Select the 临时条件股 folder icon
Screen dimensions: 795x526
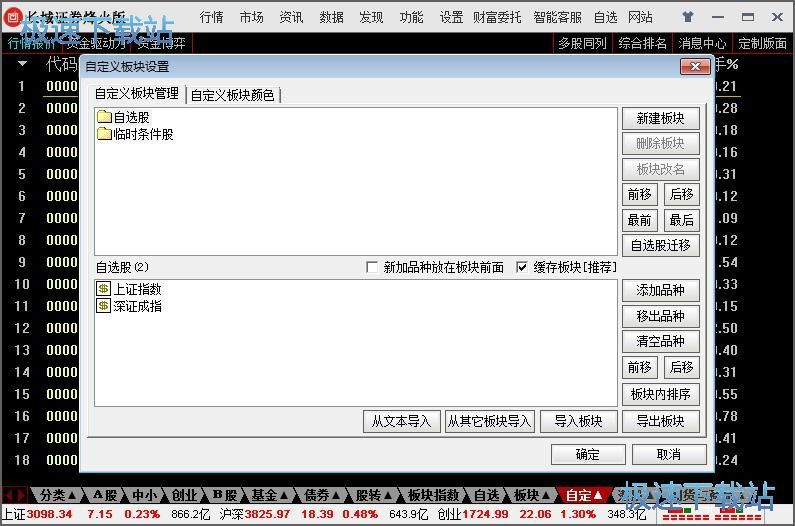pyautogui.click(x=104, y=134)
